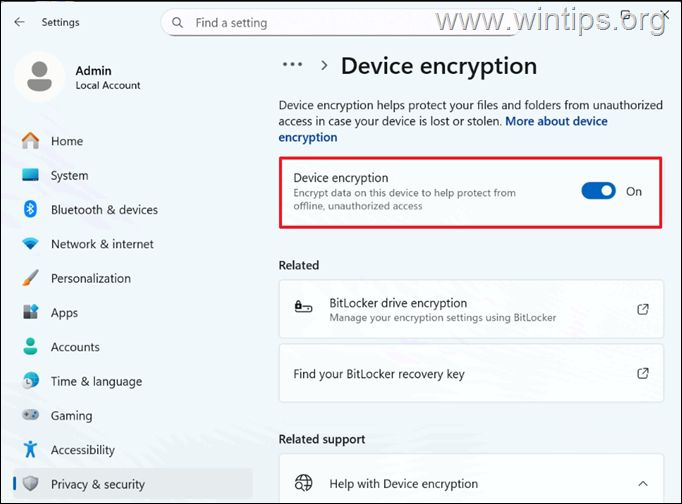Click the Accessibility figure icon

(x=30, y=449)
